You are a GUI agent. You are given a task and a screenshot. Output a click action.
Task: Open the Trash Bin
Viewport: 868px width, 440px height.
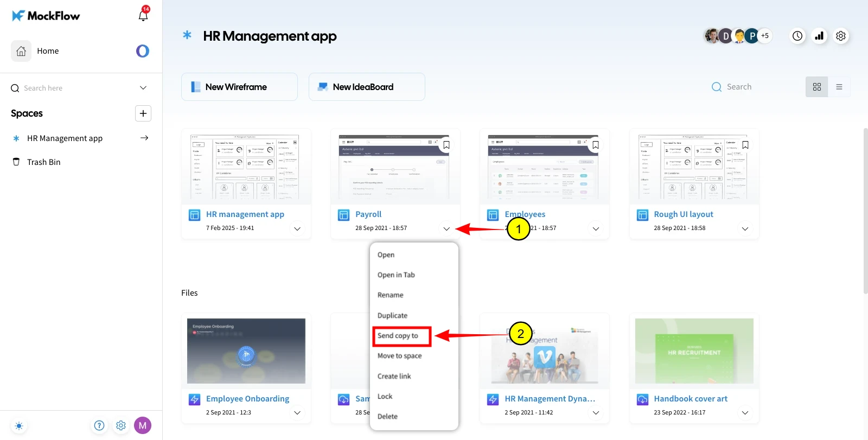[x=43, y=162]
